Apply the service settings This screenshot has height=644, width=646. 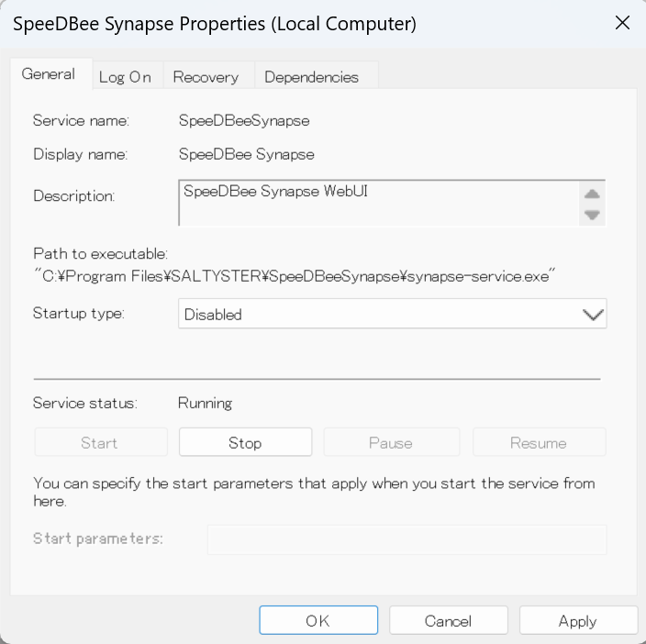click(578, 621)
